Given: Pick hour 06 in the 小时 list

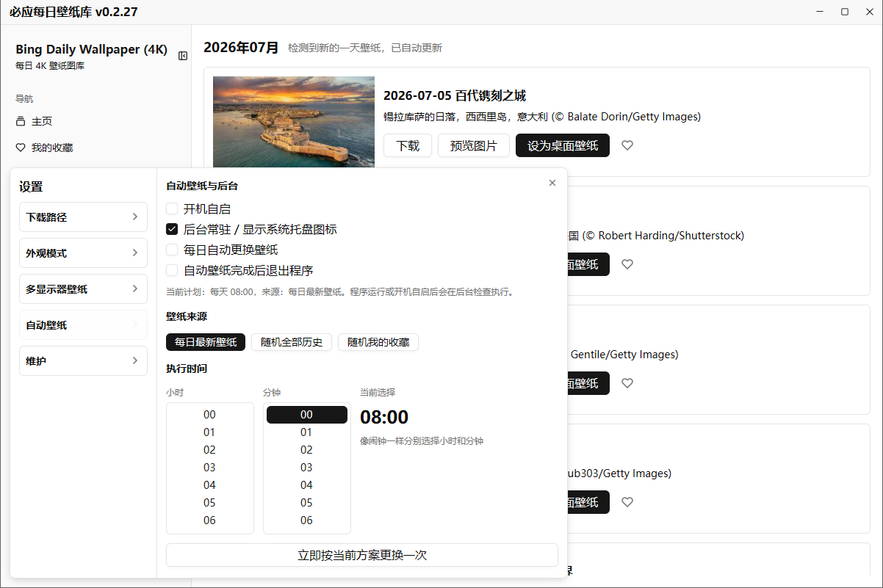Looking at the screenshot, I should [x=209, y=520].
